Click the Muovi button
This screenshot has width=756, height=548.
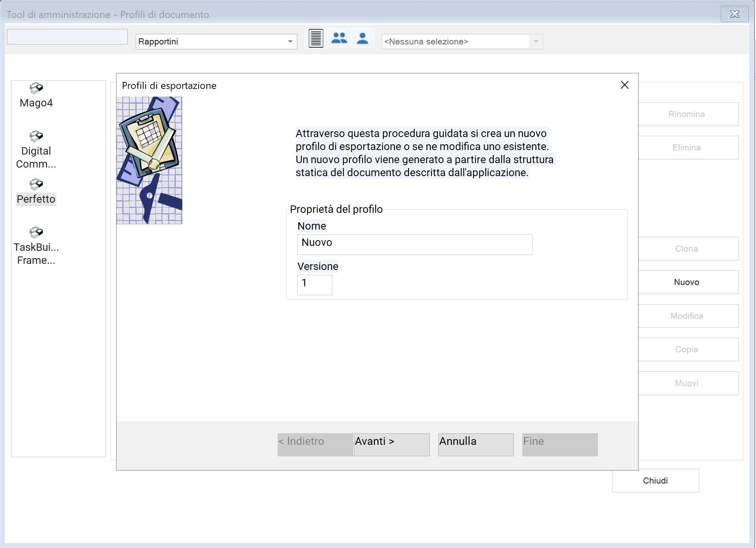click(688, 383)
